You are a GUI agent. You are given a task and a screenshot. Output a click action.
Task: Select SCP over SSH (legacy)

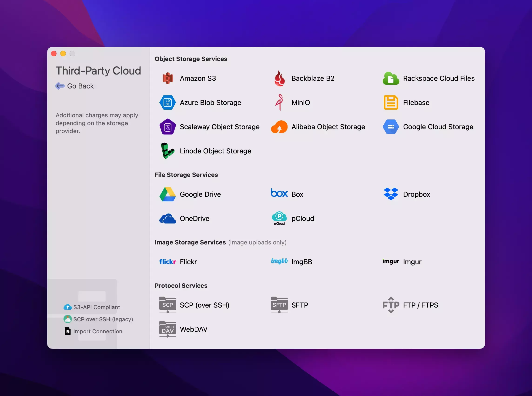coord(103,319)
